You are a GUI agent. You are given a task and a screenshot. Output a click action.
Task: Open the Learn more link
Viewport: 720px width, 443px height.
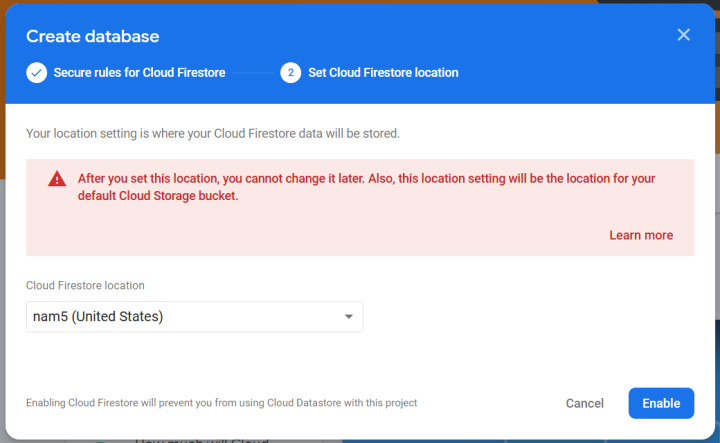click(641, 235)
